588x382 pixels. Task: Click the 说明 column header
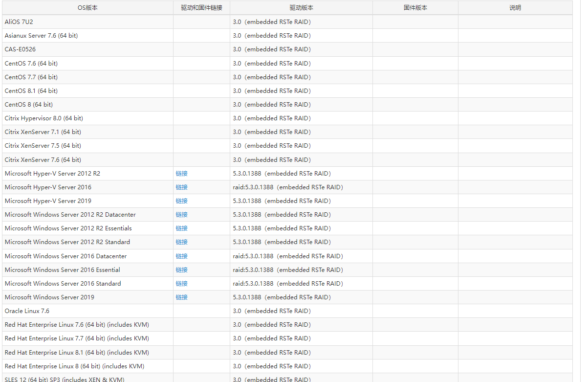(515, 8)
